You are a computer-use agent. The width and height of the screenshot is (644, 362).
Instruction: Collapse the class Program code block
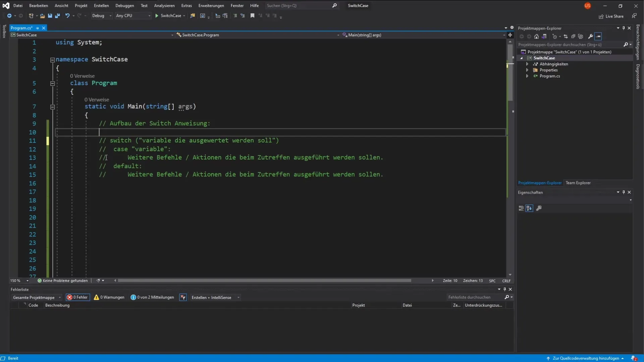pos(52,83)
